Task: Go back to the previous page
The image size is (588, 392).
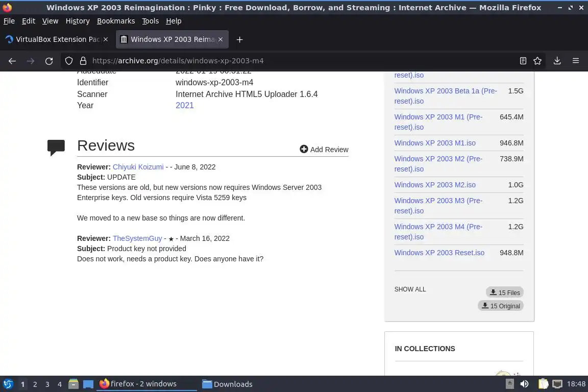Action: tap(12, 61)
